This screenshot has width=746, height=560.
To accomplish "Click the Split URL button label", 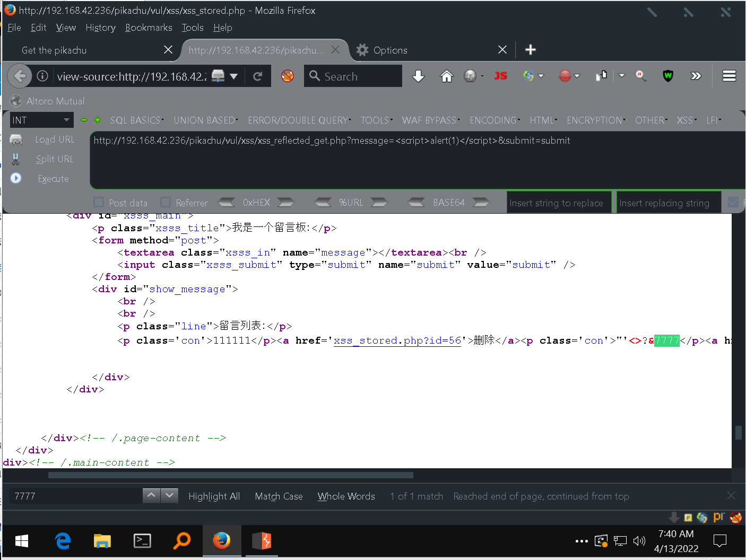I will (x=55, y=159).
